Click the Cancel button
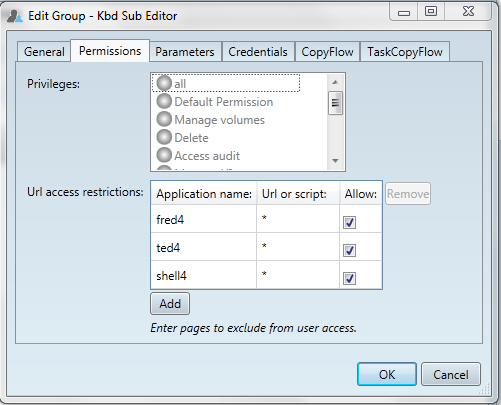Screen dimensions: 501x405 pos(451,374)
